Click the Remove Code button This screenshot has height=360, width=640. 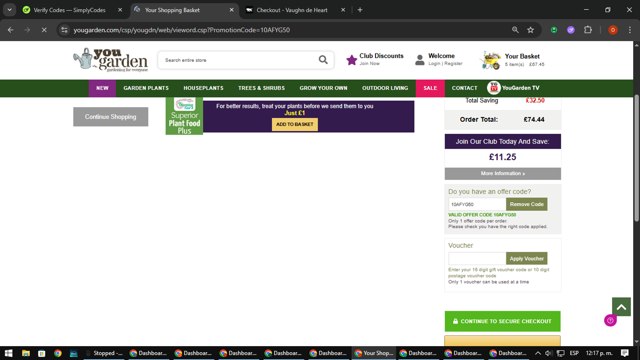click(527, 204)
